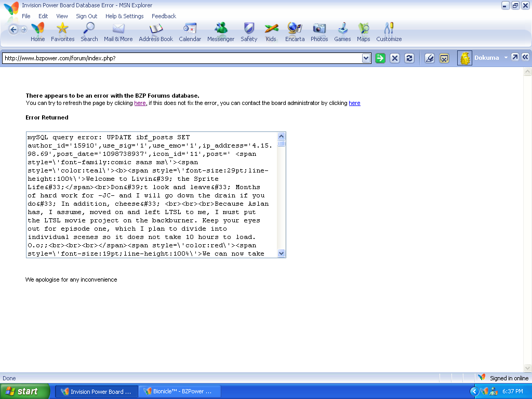Click the pop-out arrow next to Dokuma

tap(515, 57)
